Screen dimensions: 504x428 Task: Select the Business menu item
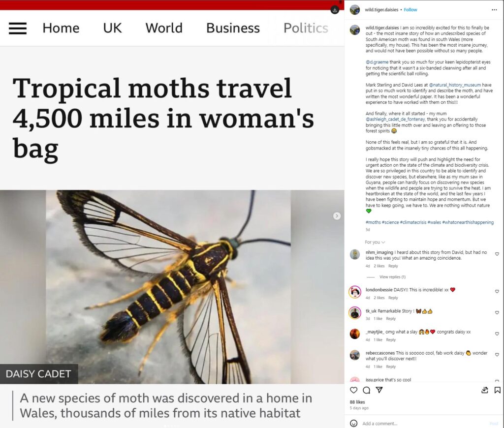[x=233, y=28]
